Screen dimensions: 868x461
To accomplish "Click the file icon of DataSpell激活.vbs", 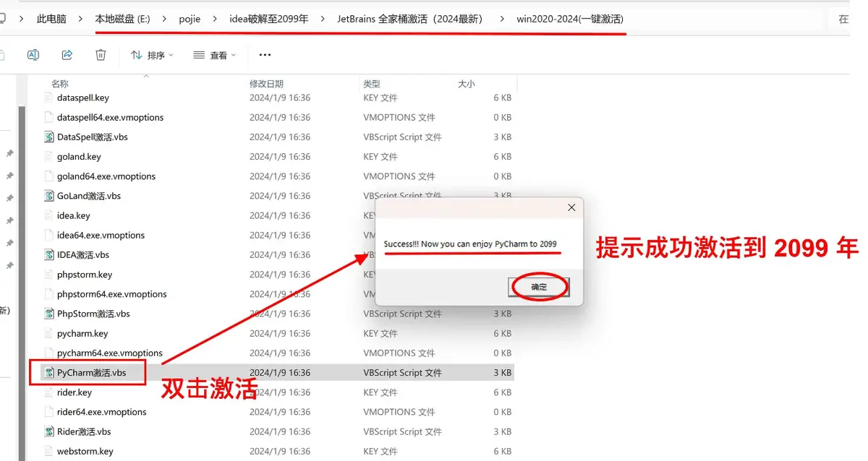I will click(x=49, y=137).
